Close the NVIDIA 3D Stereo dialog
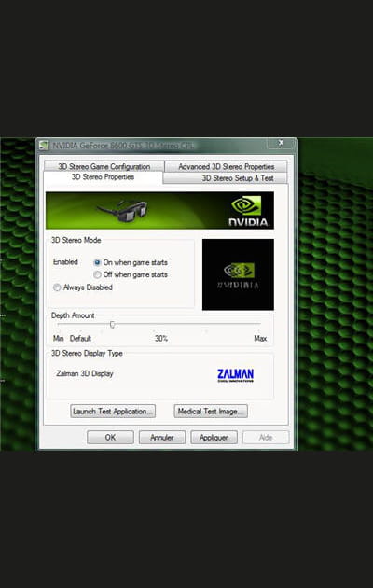373x588 pixels. point(282,143)
